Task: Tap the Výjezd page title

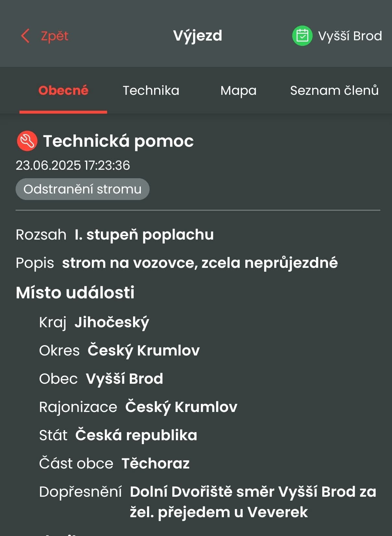Action: (x=198, y=36)
